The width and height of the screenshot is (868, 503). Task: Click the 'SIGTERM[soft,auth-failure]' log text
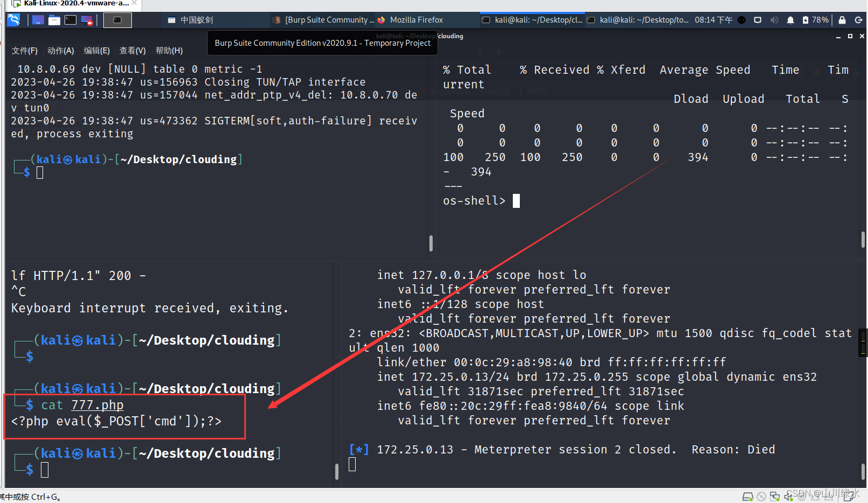[288, 121]
